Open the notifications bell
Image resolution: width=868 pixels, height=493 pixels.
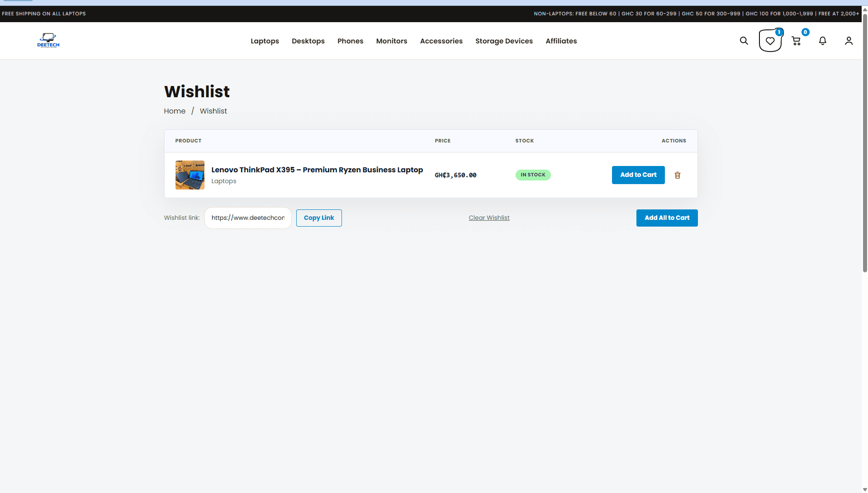coord(823,41)
